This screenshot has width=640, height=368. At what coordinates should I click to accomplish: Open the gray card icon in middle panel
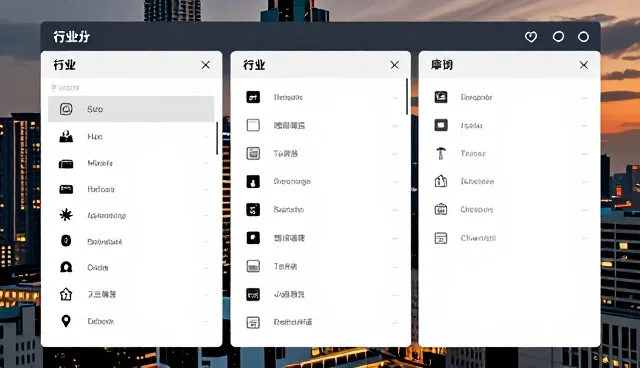tap(253, 266)
